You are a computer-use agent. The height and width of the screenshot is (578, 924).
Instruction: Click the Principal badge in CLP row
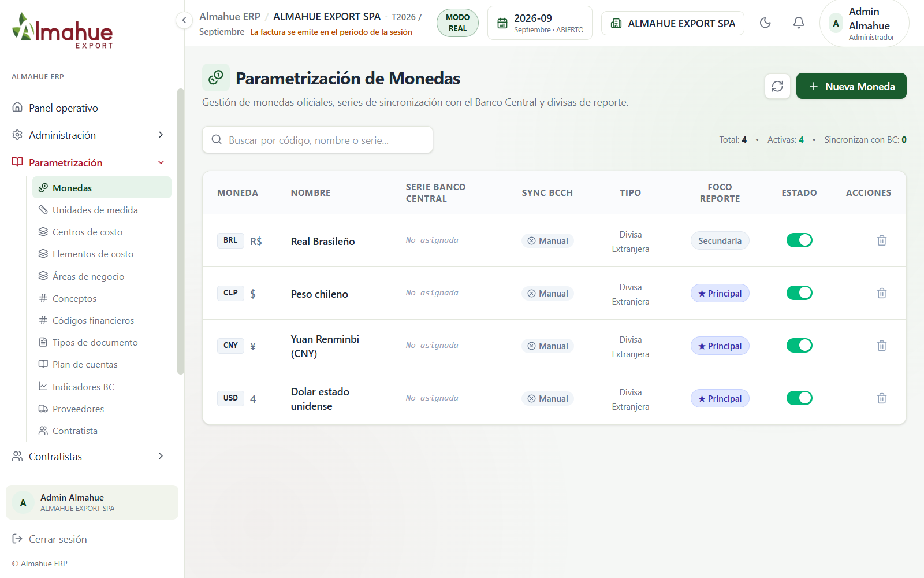coord(720,293)
